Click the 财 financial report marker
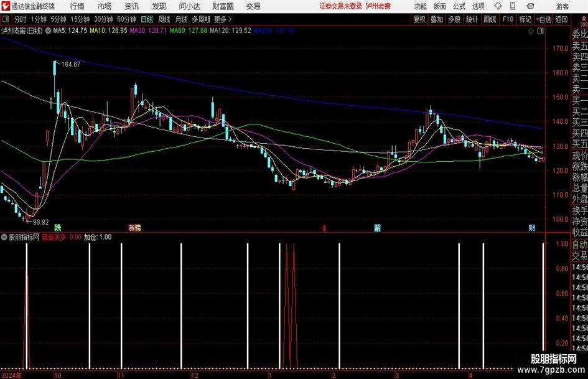The height and width of the screenshot is (379, 588). (532, 227)
